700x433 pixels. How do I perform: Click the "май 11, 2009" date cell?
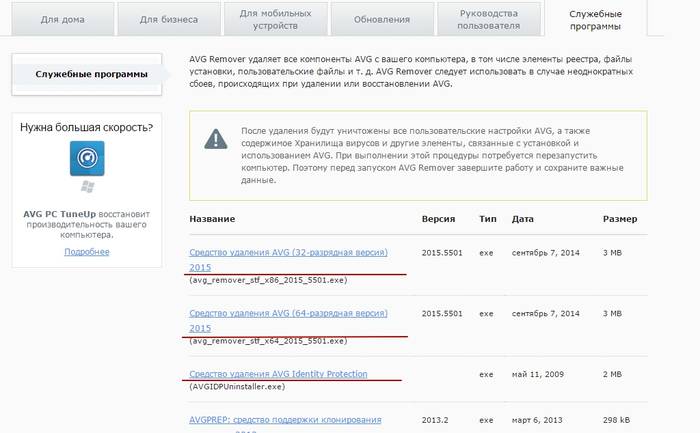pos(538,374)
